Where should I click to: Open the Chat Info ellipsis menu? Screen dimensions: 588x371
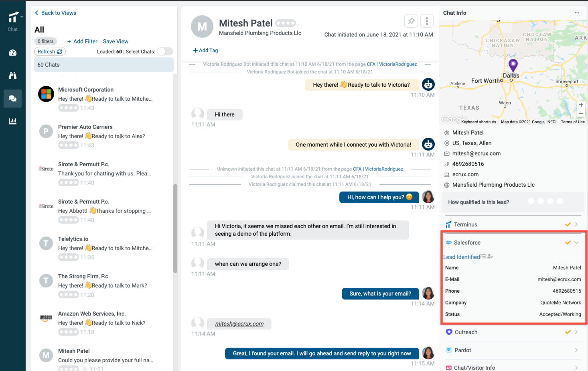coord(577,13)
